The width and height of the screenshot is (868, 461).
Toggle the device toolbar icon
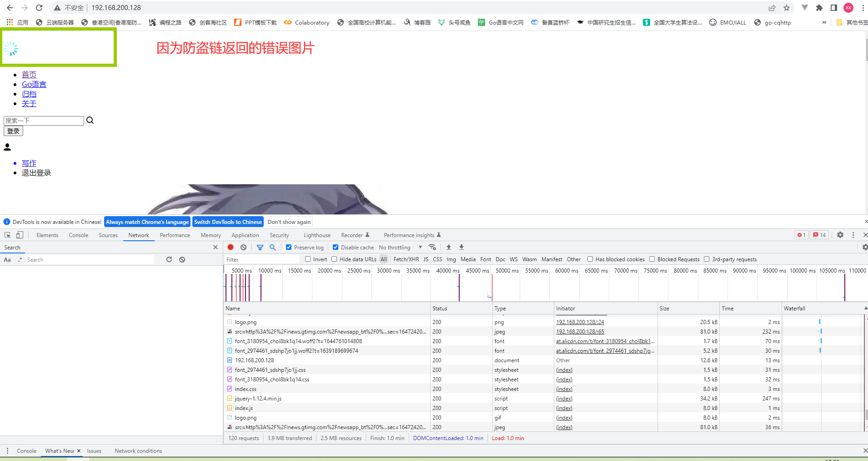[20, 235]
